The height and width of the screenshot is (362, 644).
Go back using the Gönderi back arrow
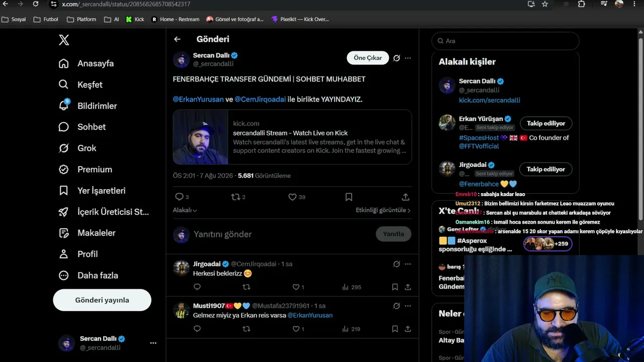pos(177,39)
